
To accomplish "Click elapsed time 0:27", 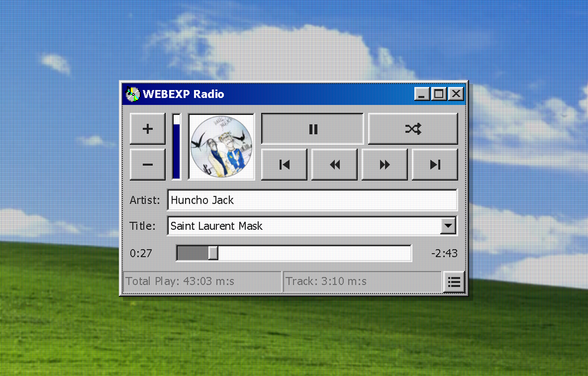I will (x=141, y=253).
